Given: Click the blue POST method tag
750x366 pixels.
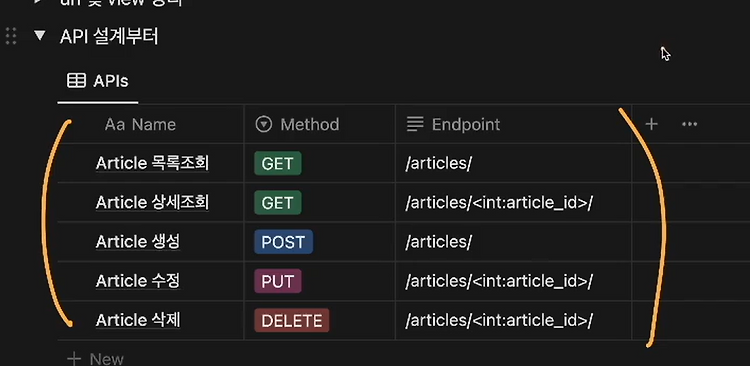Looking at the screenshot, I should point(284,242).
